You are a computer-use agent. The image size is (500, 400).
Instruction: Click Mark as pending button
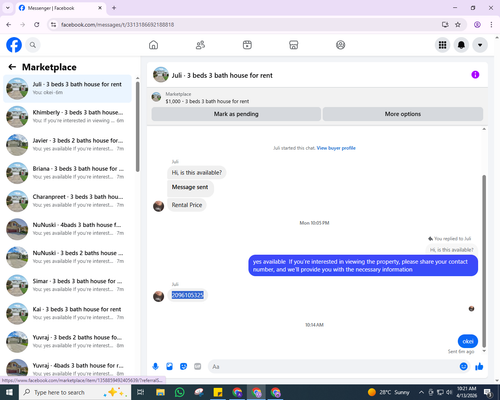pyautogui.click(x=236, y=114)
